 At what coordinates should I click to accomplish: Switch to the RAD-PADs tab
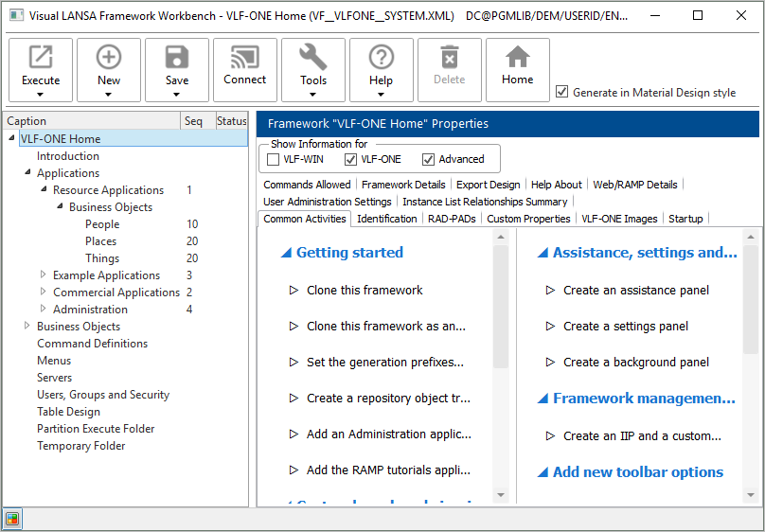[x=452, y=219]
